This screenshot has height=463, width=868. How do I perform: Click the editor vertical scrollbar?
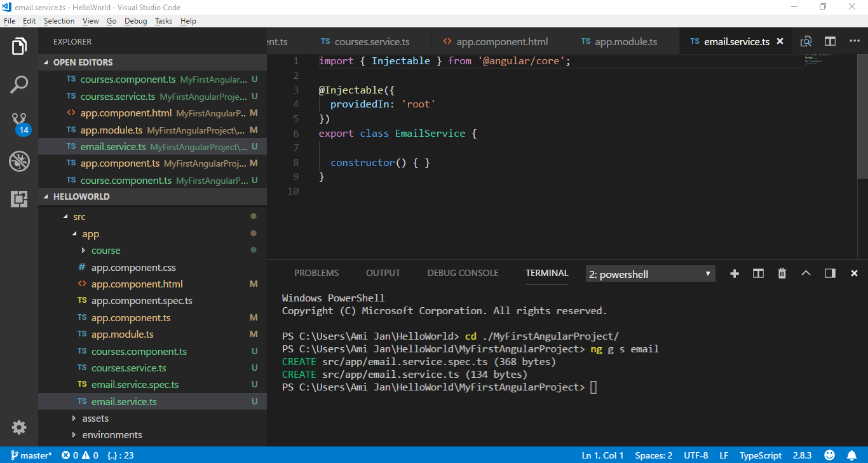(x=863, y=116)
